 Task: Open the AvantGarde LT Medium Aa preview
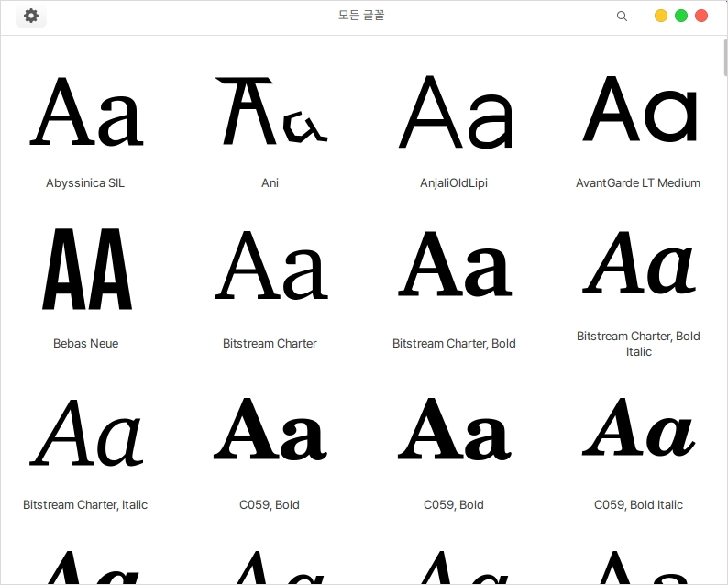(x=639, y=109)
